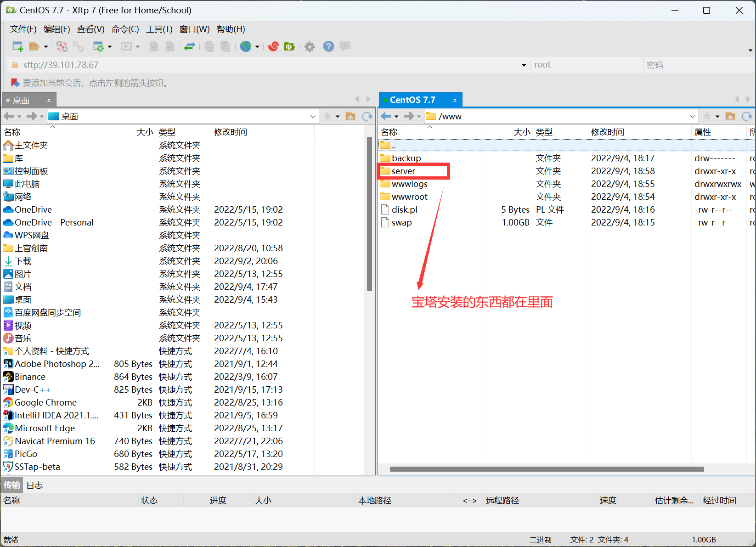Open Options with the gear icon

pyautogui.click(x=310, y=46)
